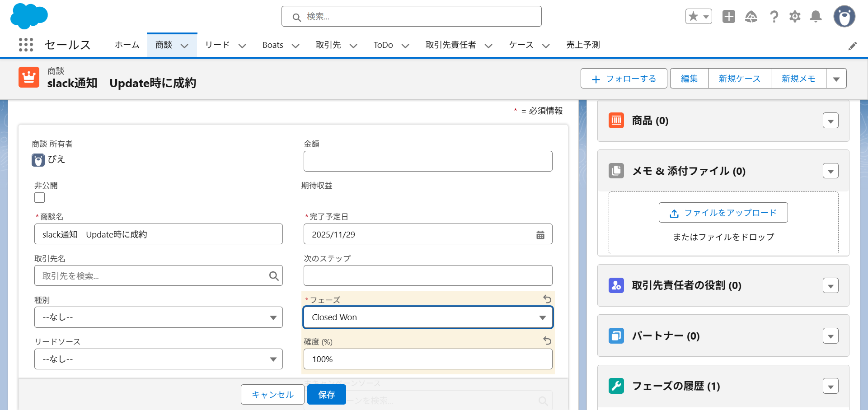Open the calendar date picker icon
The height and width of the screenshot is (410, 868).
[540, 235]
